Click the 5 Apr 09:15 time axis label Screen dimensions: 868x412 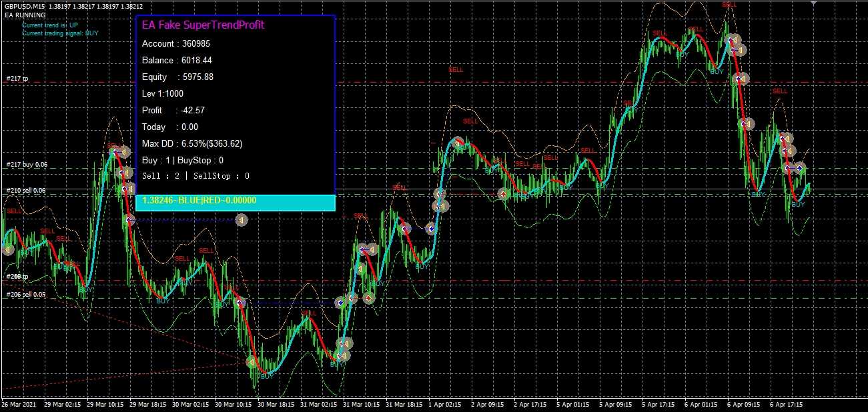(615, 405)
